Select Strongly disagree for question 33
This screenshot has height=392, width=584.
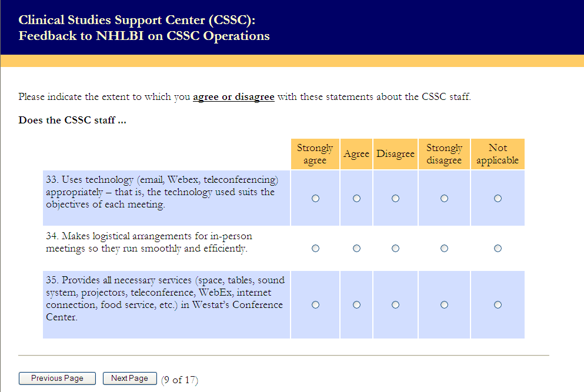click(444, 199)
